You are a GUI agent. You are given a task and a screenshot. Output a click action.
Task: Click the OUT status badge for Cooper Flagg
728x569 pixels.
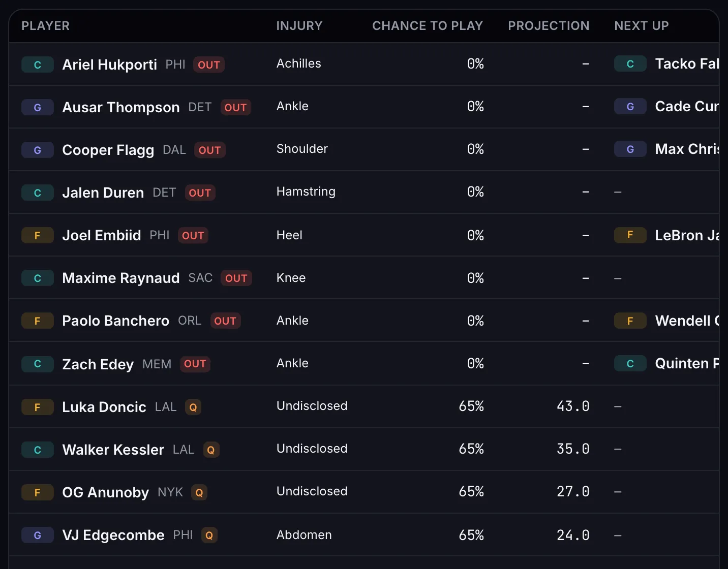pos(209,150)
